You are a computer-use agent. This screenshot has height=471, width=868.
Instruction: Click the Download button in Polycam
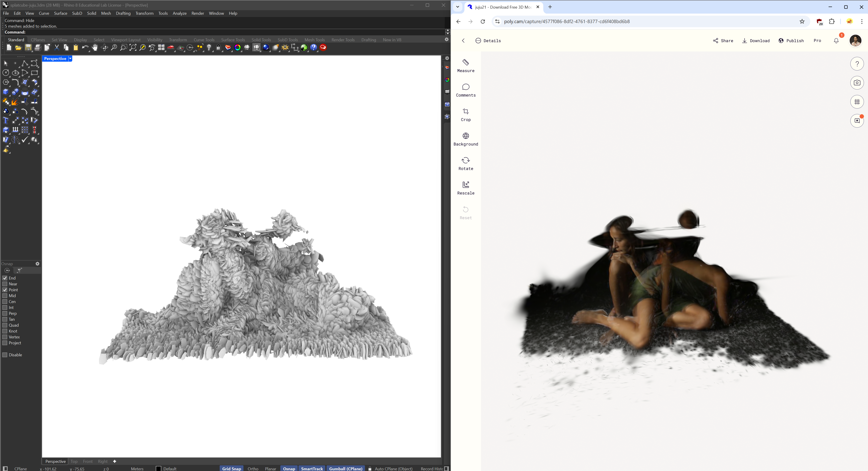click(x=756, y=40)
